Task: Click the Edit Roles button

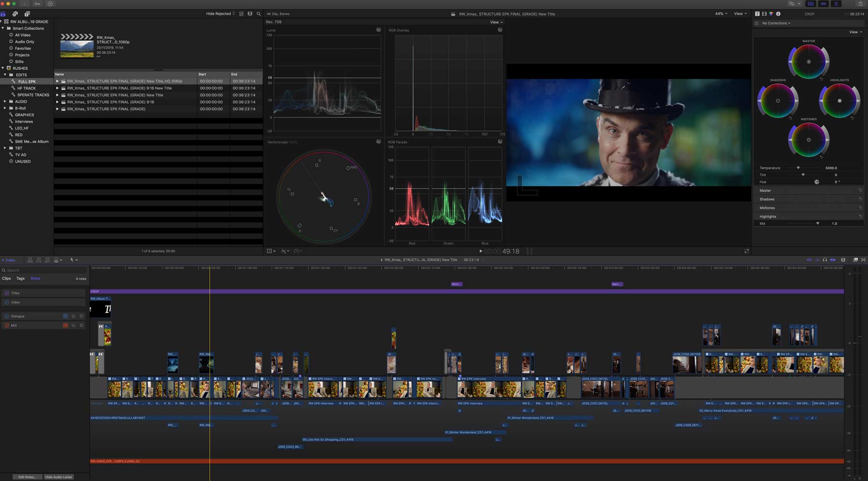Action: click(x=27, y=477)
